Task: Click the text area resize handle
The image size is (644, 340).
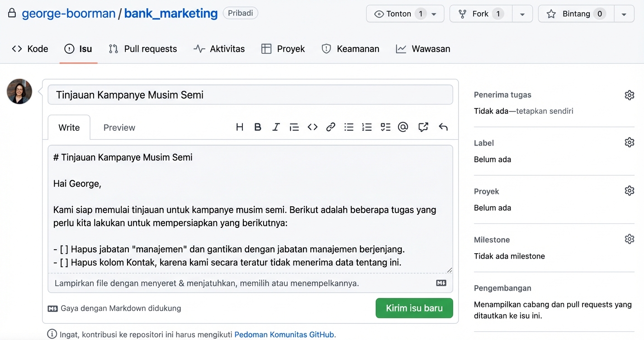Action: tap(449, 270)
